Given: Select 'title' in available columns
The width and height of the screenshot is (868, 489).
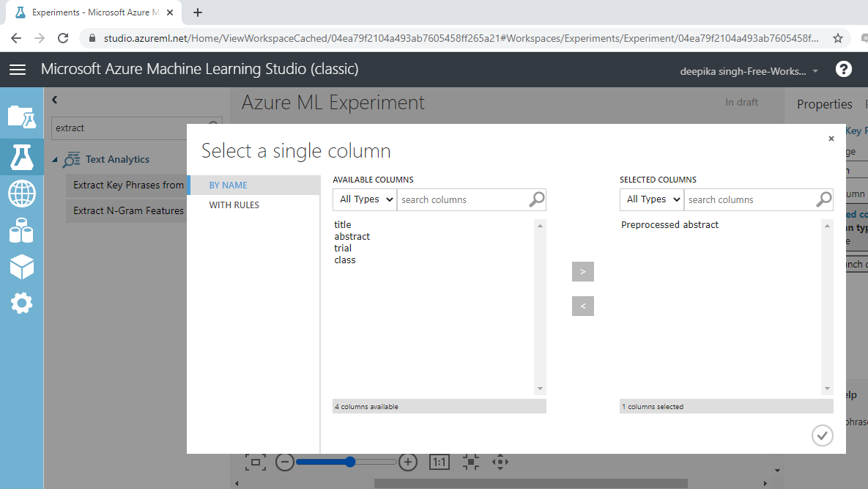Looking at the screenshot, I should pyautogui.click(x=343, y=224).
